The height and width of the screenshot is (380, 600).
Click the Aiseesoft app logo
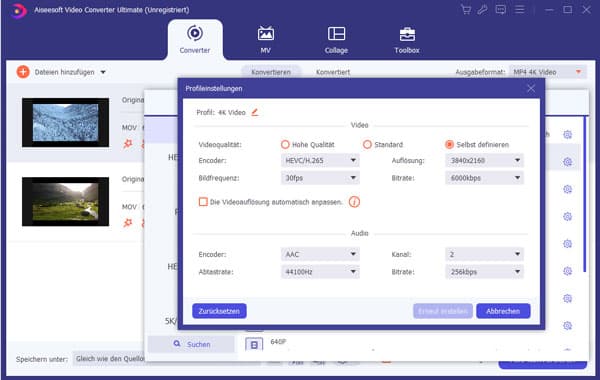pyautogui.click(x=17, y=10)
